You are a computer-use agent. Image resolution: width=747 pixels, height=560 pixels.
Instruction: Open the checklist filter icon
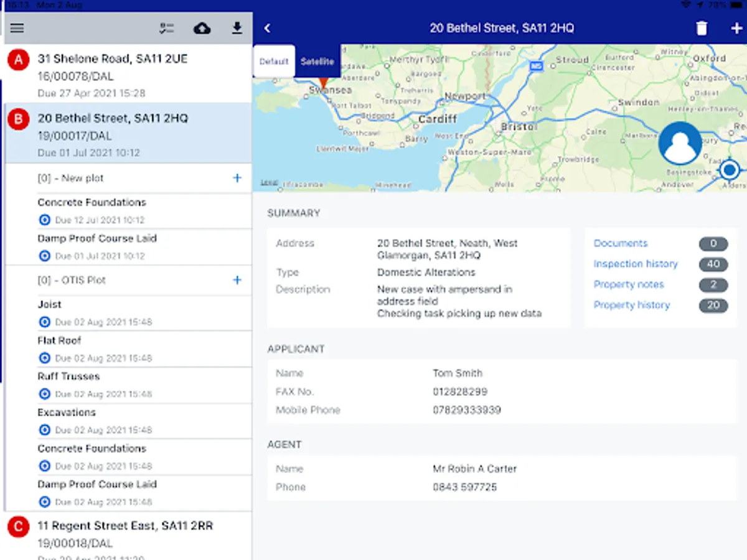(x=166, y=28)
